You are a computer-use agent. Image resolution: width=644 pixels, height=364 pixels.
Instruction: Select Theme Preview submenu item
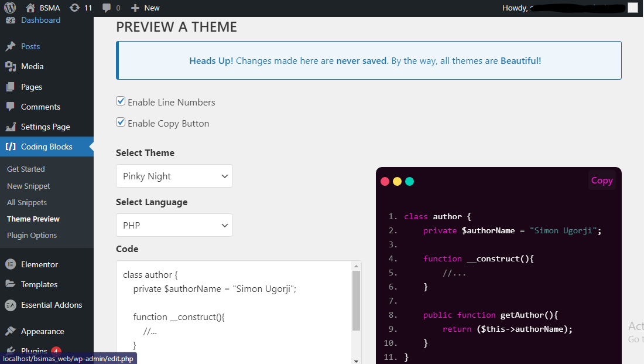33,219
